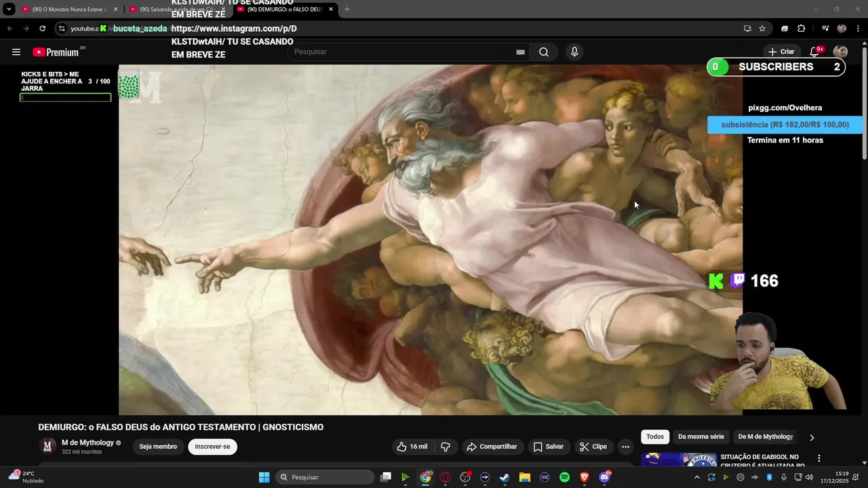Viewport: 868px width, 488px height.
Task: Go to YouTube Premium home logo
Action: [56, 52]
